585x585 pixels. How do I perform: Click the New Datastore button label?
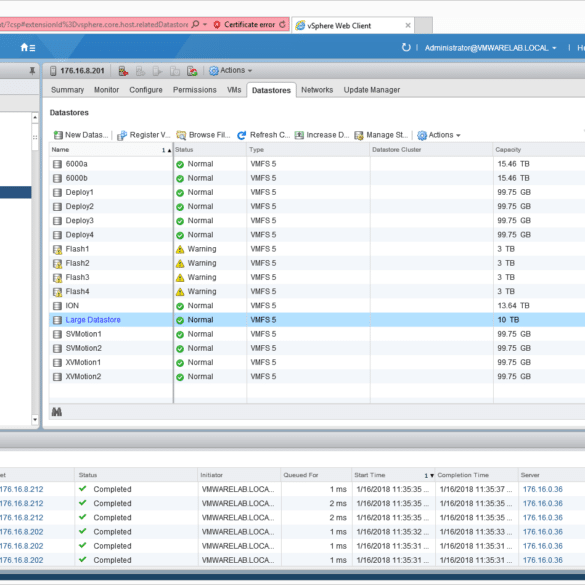pos(87,135)
